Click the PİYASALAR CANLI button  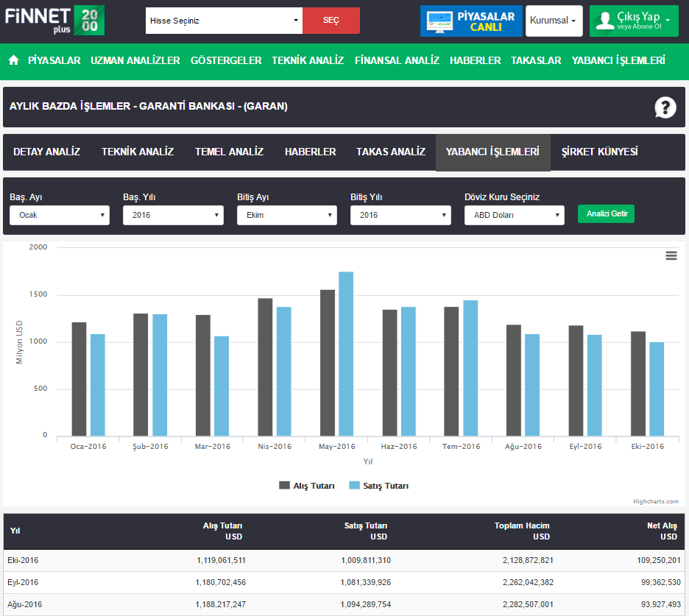[x=471, y=21]
